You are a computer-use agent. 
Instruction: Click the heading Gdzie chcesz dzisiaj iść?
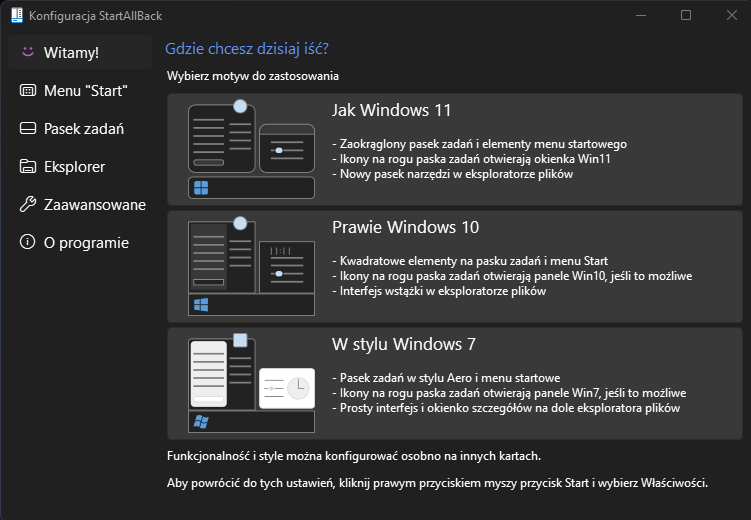tap(247, 49)
